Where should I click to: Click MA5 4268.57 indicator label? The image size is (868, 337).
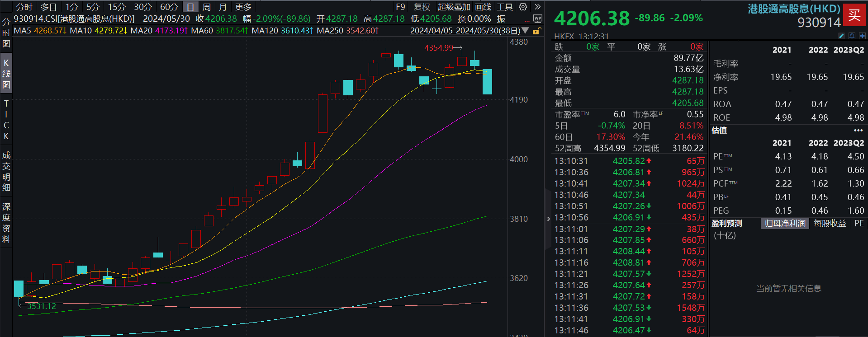[x=40, y=31]
